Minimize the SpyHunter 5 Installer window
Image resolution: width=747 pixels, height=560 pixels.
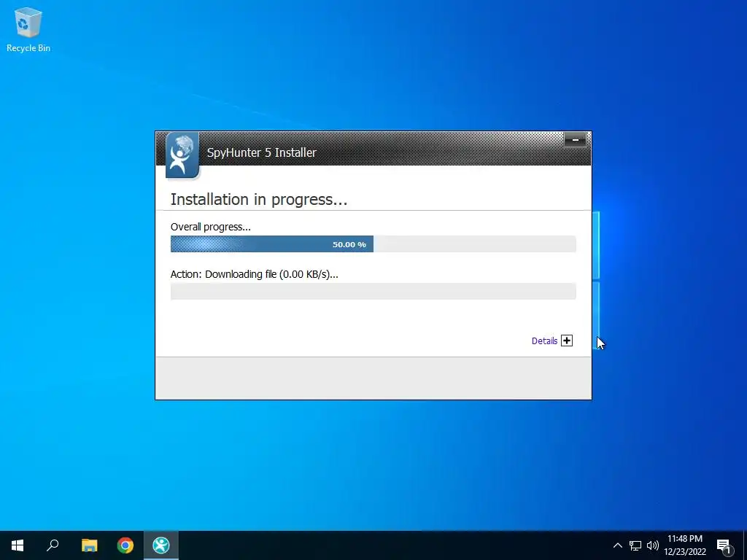pyautogui.click(x=575, y=140)
